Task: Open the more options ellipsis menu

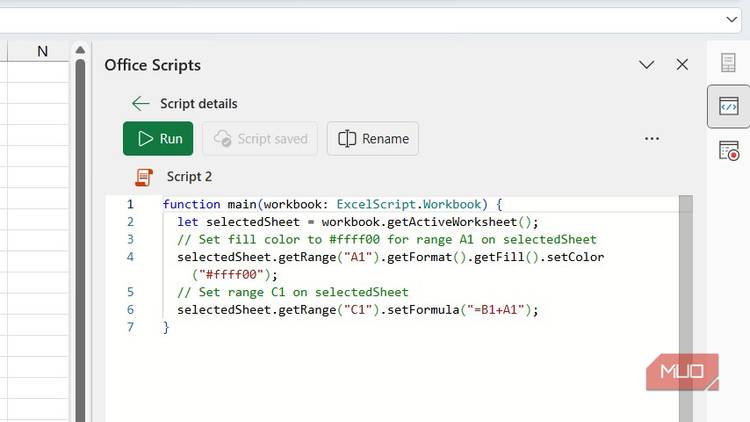Action: (651, 139)
